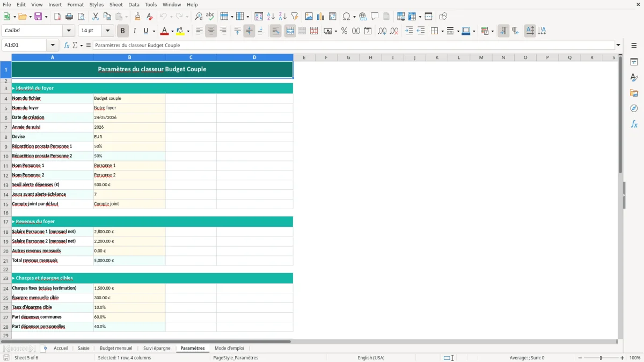Open the sidebar Navigator panel
This screenshot has width=644, height=362.
pos(634,109)
